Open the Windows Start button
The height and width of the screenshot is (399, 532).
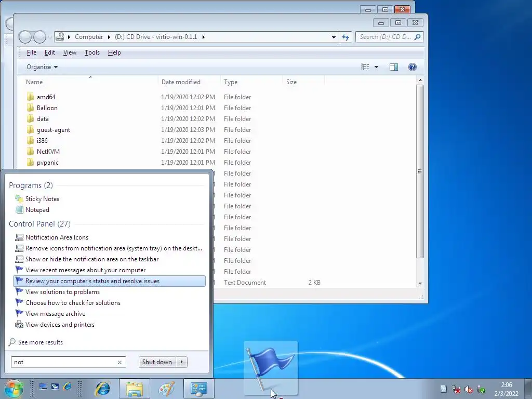point(13,389)
